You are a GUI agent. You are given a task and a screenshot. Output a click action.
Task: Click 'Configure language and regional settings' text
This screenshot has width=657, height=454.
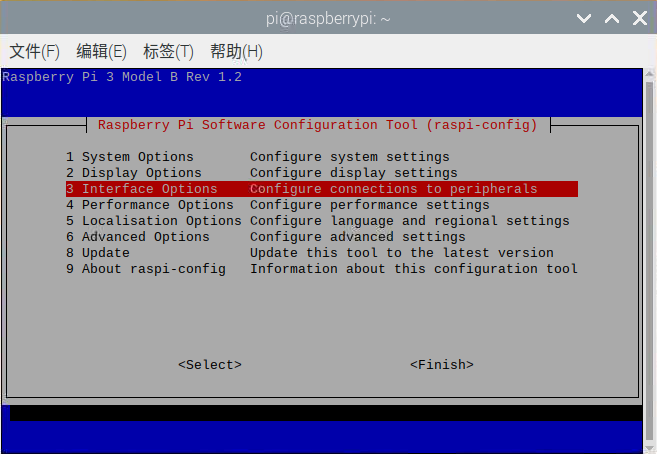(410, 221)
